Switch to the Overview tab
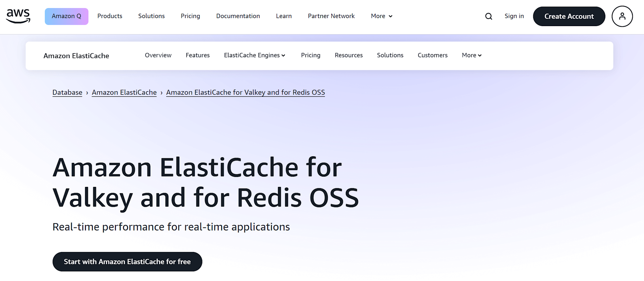 point(158,55)
